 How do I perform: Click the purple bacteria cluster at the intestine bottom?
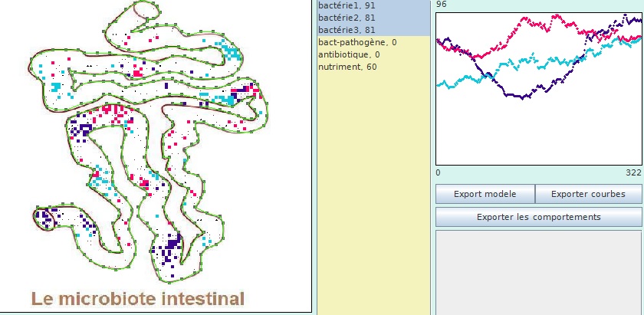[169, 248]
